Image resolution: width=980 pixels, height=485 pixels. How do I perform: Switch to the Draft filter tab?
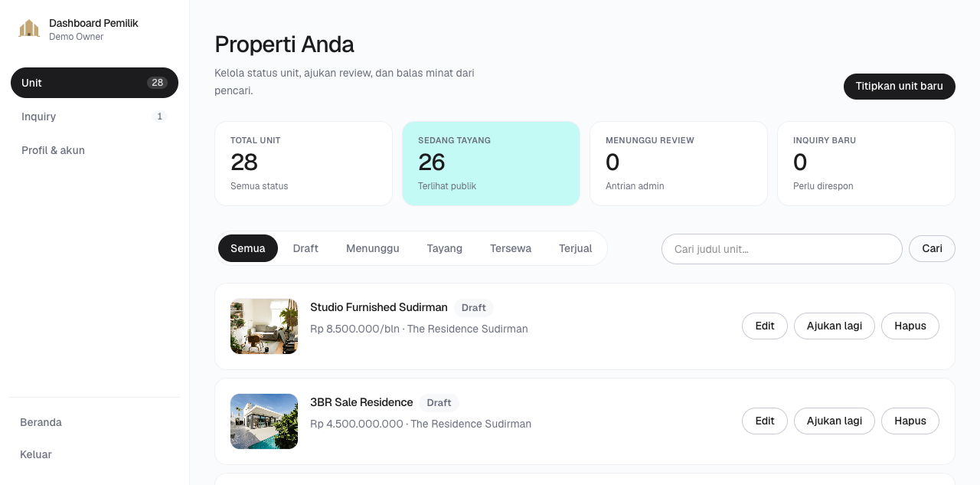305,248
